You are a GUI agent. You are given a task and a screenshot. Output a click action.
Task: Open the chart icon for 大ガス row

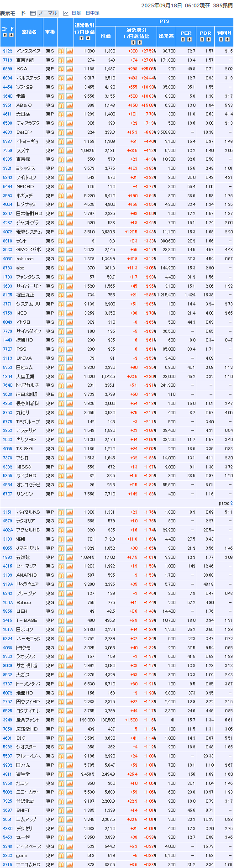[69, 675]
